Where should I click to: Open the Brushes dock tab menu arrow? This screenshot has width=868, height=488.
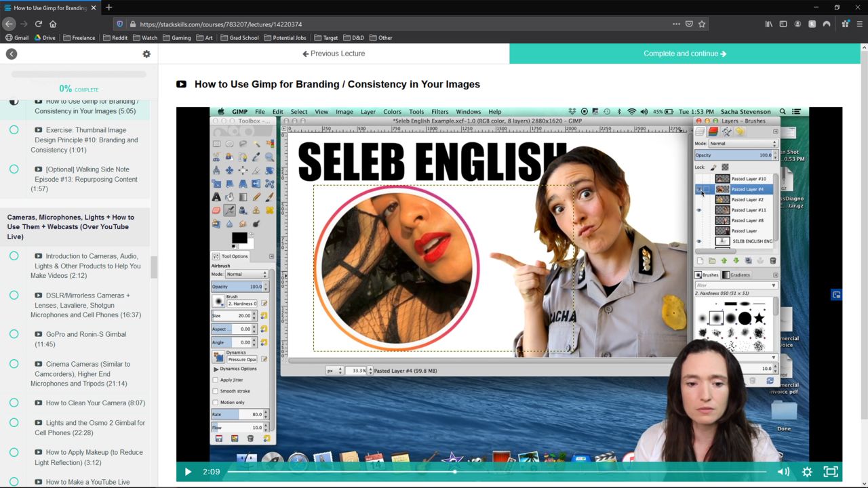[x=775, y=274]
